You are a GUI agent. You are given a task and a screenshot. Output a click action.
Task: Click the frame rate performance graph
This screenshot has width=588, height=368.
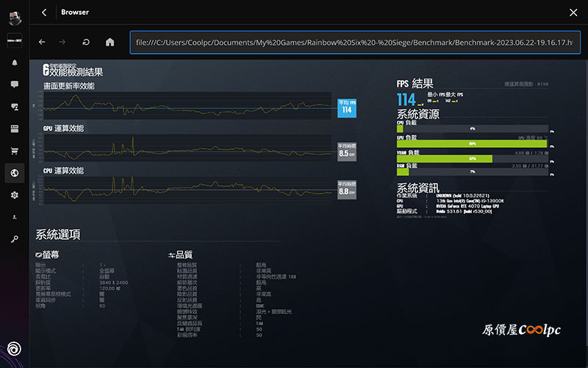pyautogui.click(x=187, y=105)
